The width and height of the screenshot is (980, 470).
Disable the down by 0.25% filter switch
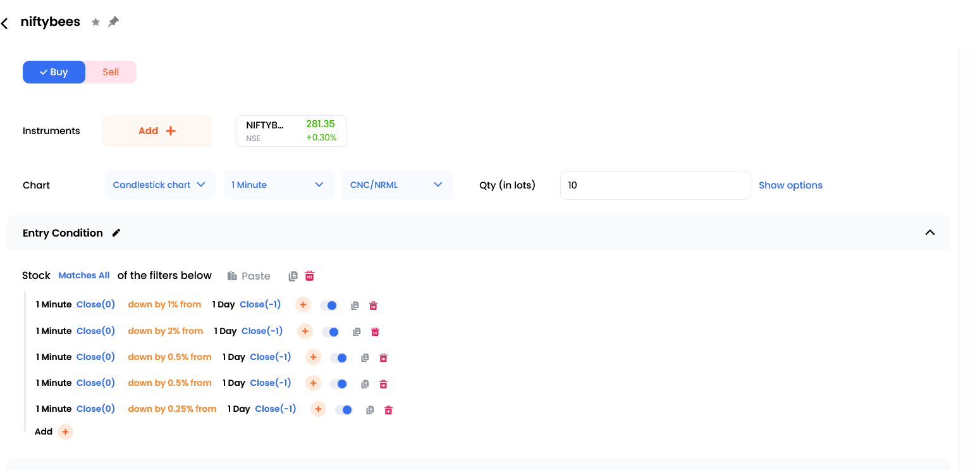(x=344, y=410)
